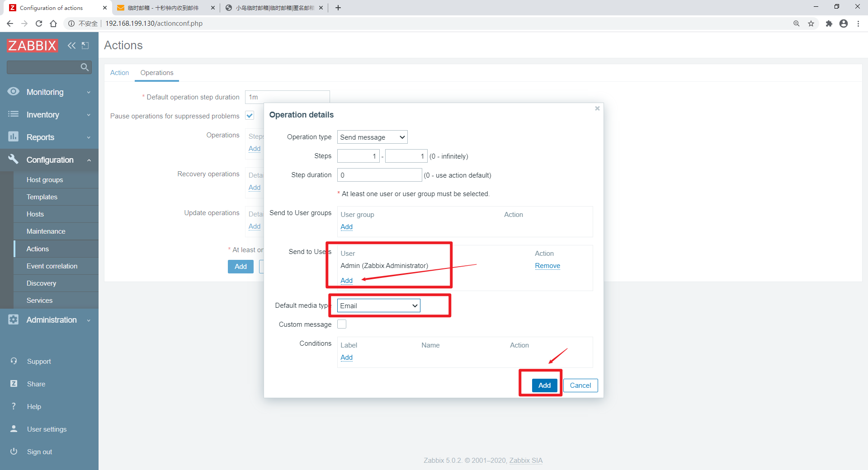Open Default media type Email dropdown

click(x=378, y=305)
